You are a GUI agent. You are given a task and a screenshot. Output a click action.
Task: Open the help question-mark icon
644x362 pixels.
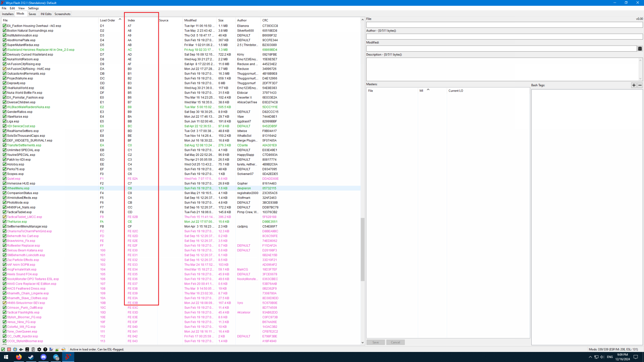coord(45,349)
